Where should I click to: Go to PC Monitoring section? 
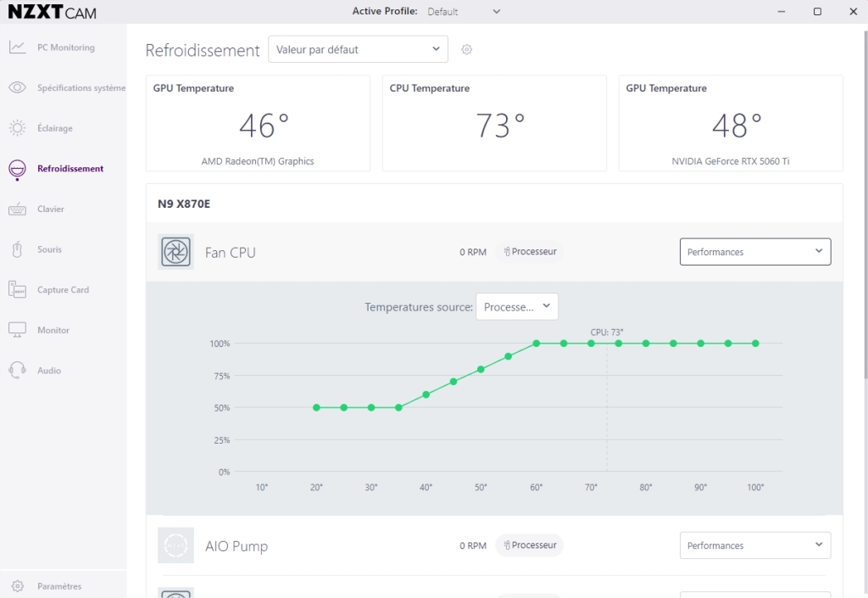[x=66, y=48]
